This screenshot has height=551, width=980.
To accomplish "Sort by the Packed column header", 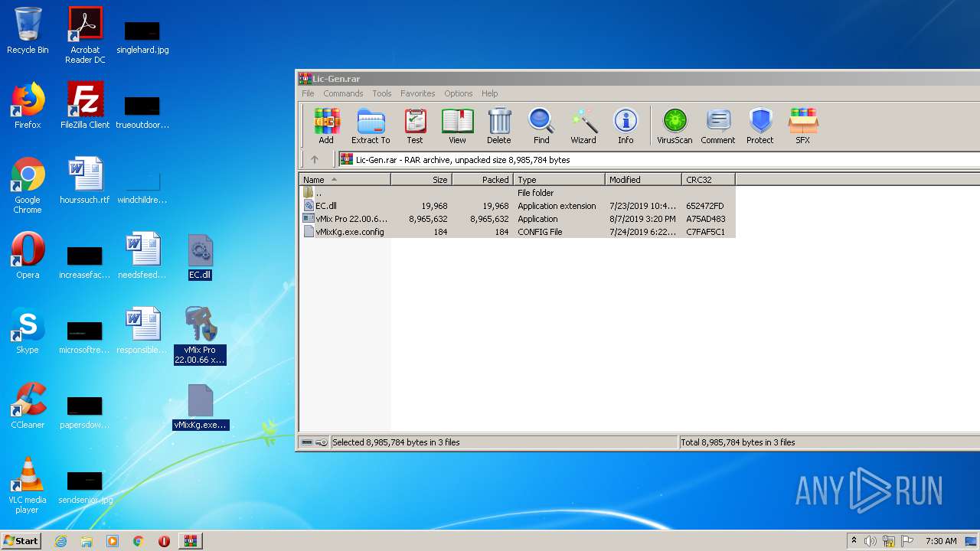I will pos(482,180).
